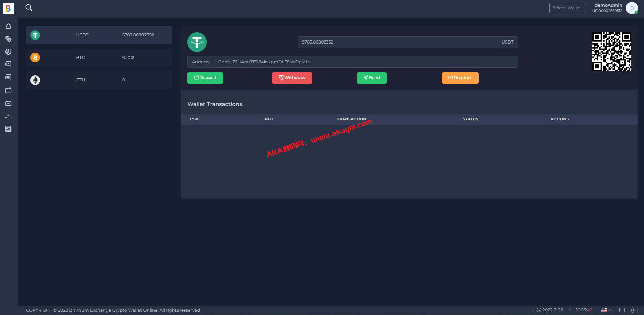Click the green Deposit button

205,78
